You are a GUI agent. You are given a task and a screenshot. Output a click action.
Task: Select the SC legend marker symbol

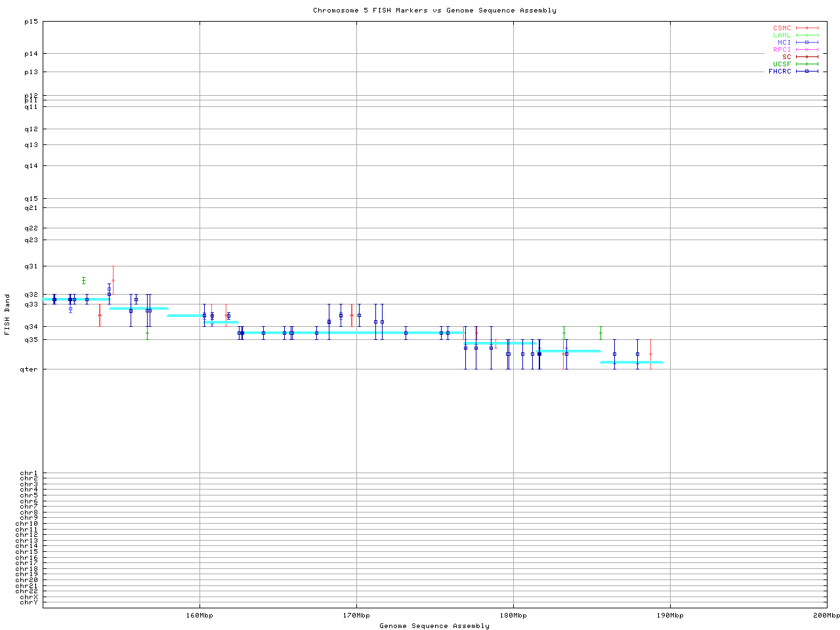coord(807,57)
